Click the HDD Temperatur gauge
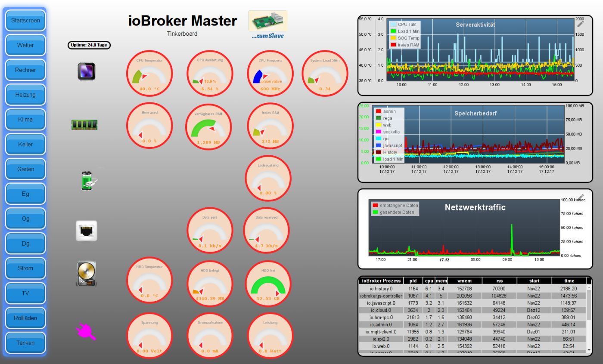Viewport: 603px width, 364px height. (x=149, y=281)
